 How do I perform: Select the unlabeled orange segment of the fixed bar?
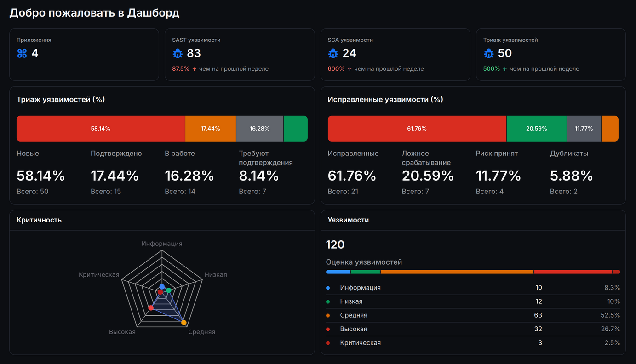click(610, 129)
